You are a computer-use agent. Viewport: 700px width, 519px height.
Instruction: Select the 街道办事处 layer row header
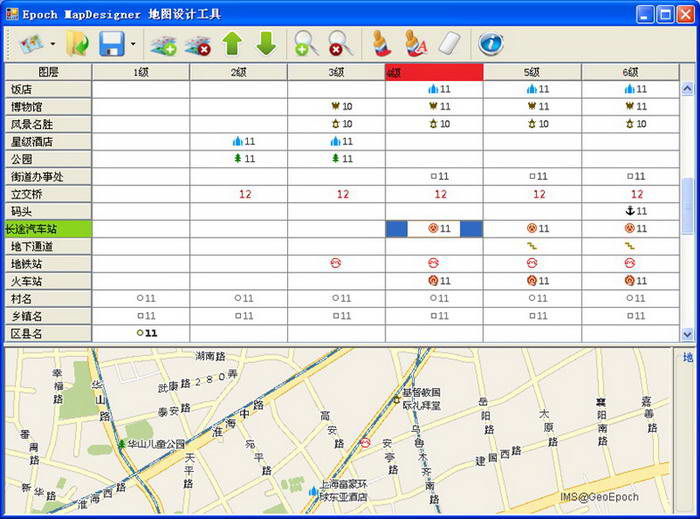[x=48, y=177]
